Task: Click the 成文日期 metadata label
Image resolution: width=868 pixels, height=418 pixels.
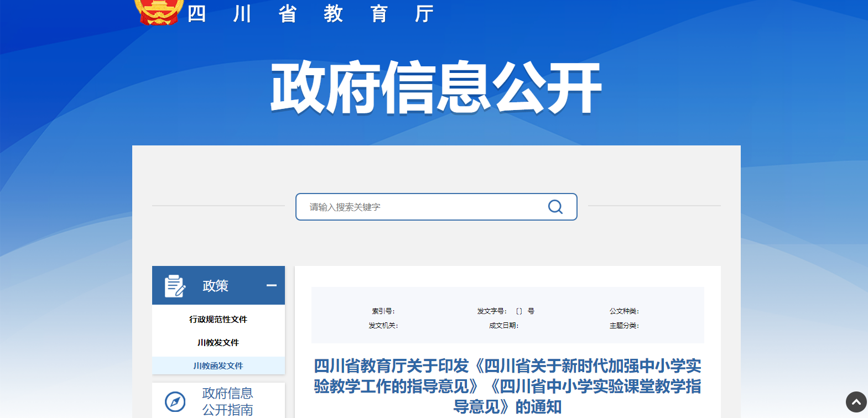Action: coord(503,326)
